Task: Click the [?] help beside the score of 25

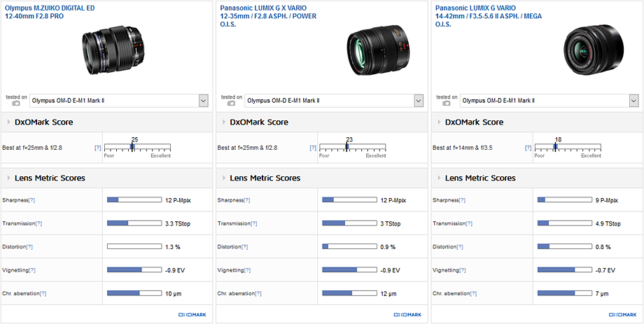Action: coord(98,148)
